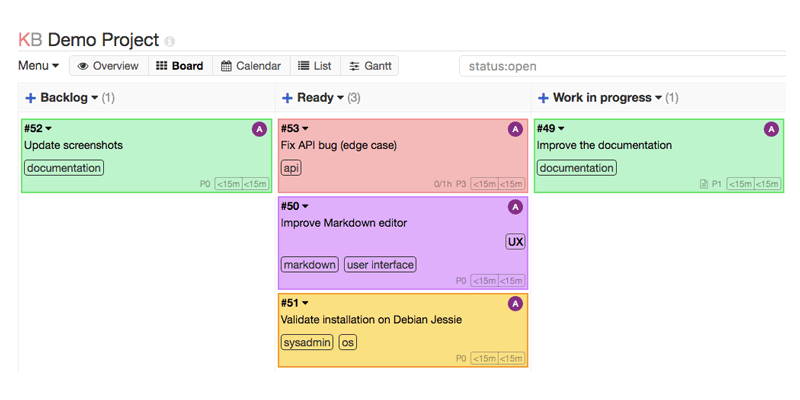Click the info icon beside project title
The height and width of the screenshot is (400, 800).
coord(170,42)
